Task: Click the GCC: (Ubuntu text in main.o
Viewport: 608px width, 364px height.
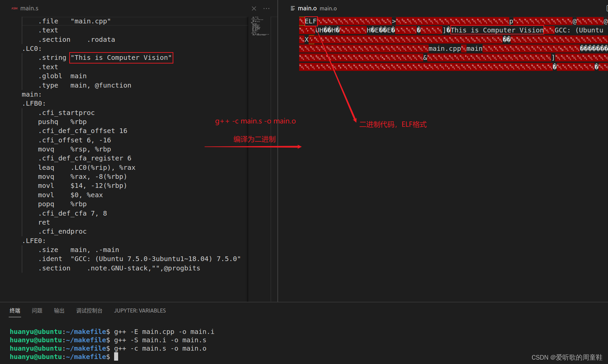Action: tap(579, 30)
